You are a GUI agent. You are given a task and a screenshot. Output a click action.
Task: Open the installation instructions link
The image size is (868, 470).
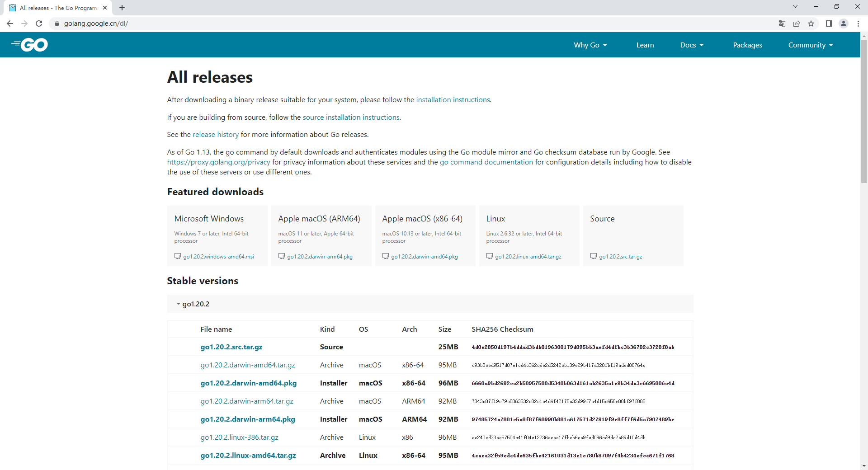(453, 100)
